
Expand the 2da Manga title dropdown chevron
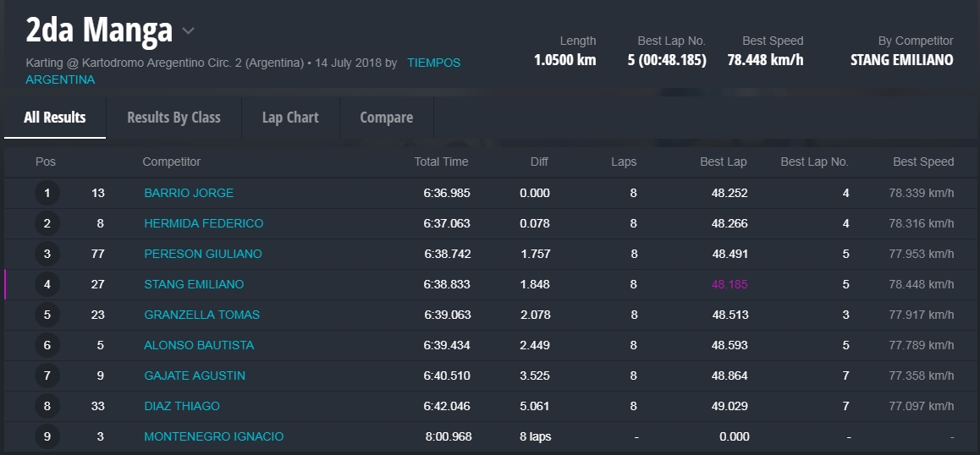[x=188, y=32]
